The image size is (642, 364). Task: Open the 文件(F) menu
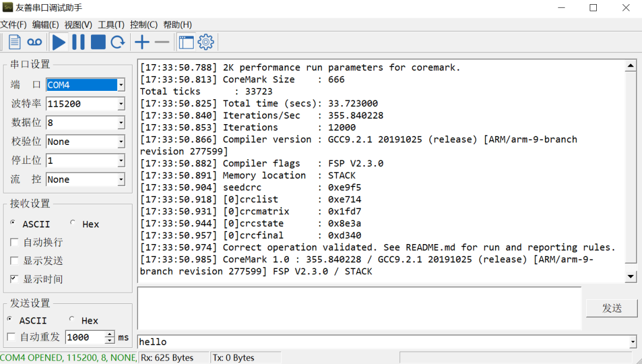[x=13, y=24]
